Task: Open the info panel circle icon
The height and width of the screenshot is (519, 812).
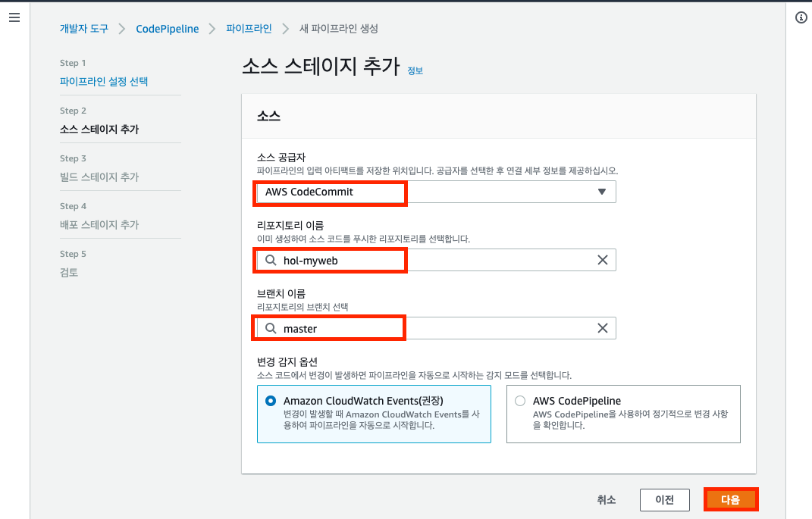Action: (x=801, y=17)
